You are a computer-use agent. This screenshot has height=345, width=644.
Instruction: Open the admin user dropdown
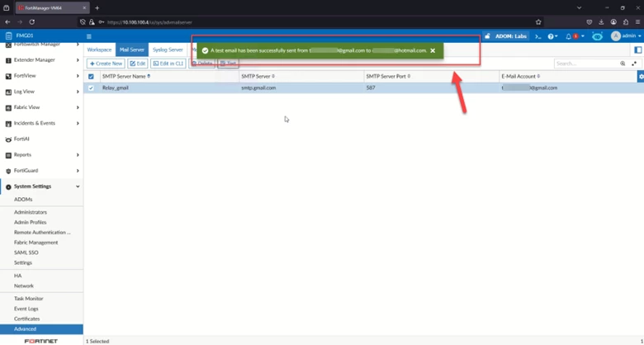626,36
